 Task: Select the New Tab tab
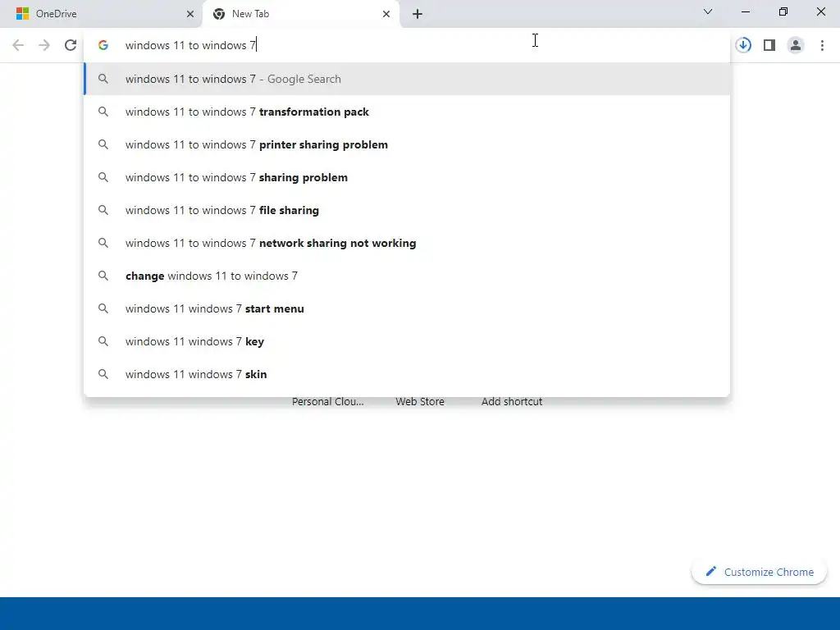point(301,14)
